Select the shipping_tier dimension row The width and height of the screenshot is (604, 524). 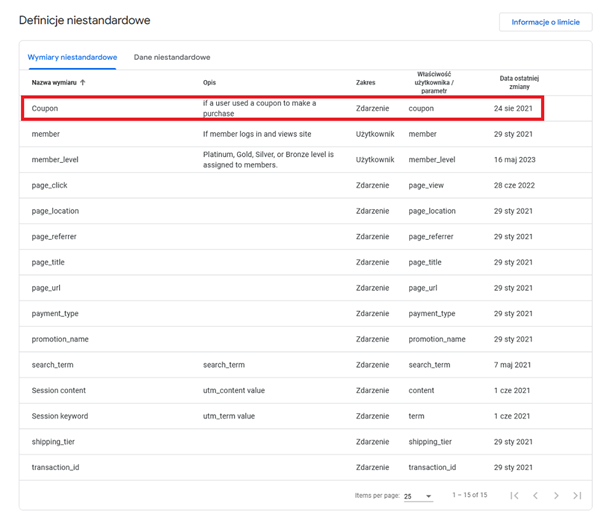coord(54,440)
